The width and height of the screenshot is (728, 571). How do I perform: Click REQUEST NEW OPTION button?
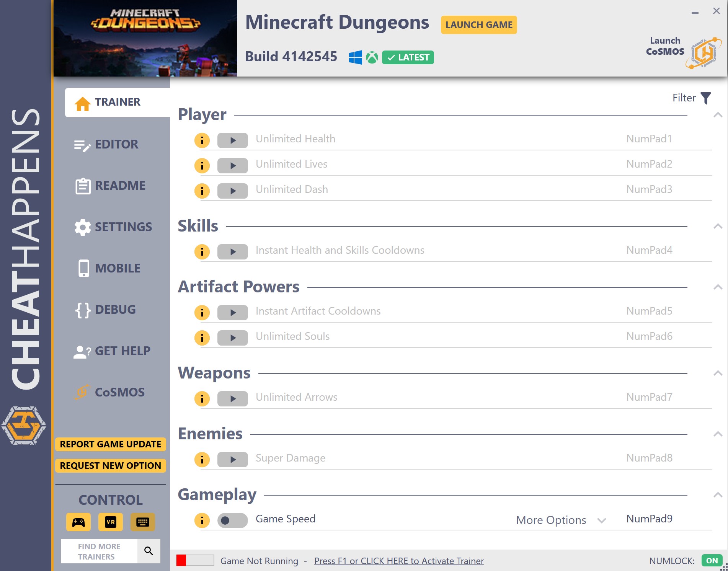point(111,466)
